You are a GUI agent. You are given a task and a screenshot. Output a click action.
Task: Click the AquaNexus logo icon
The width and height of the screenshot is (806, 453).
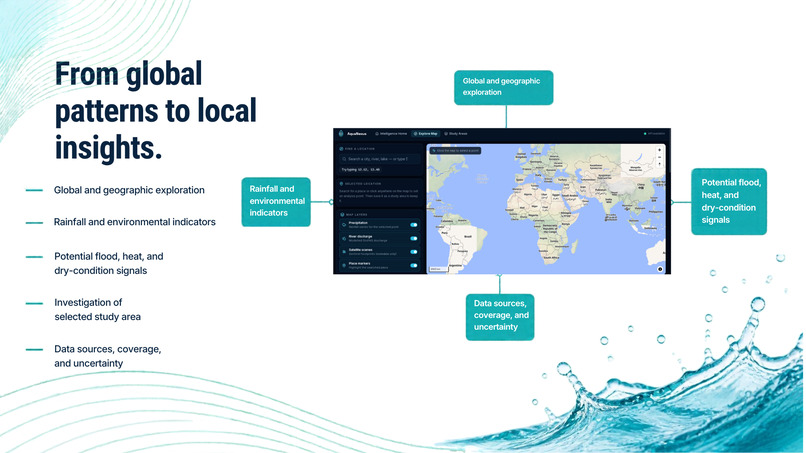(341, 134)
